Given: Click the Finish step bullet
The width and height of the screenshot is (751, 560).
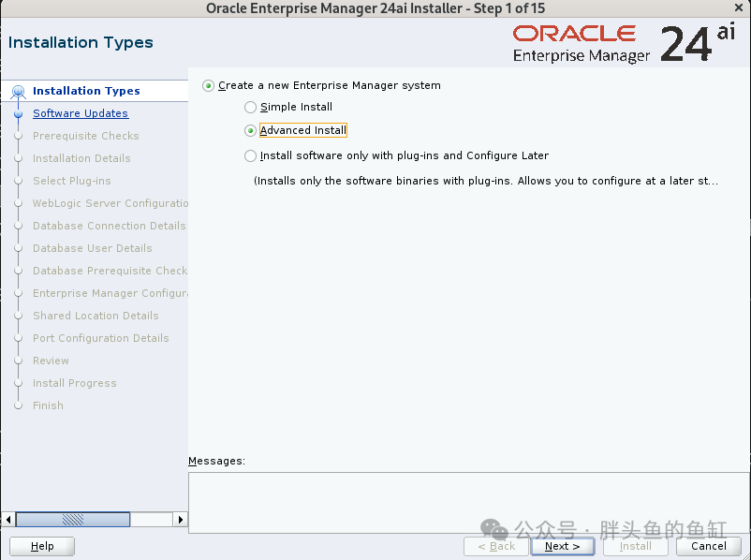Looking at the screenshot, I should (x=18, y=406).
